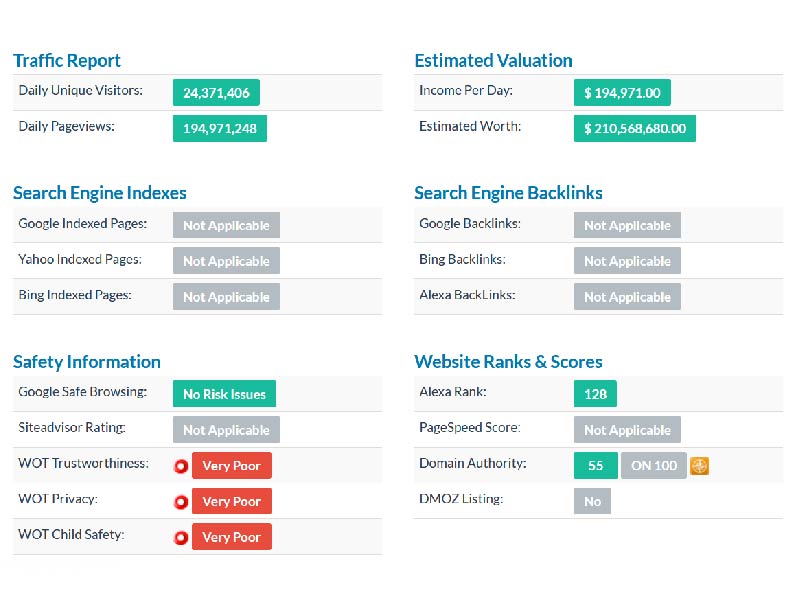
Task: Click Not Applicable badge for PageSpeed Score
Action: [x=627, y=430]
